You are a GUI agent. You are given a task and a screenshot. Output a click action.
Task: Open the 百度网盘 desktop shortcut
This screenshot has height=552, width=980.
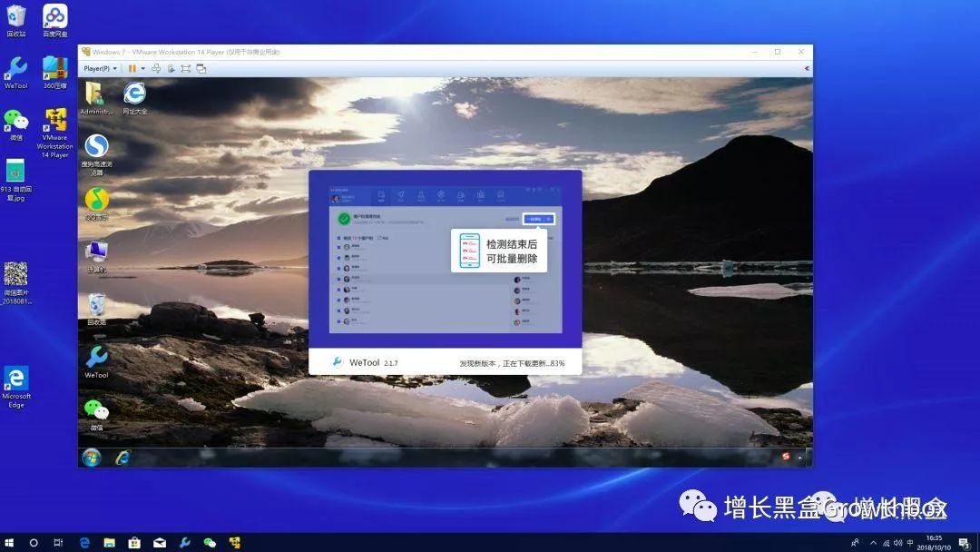click(x=55, y=20)
